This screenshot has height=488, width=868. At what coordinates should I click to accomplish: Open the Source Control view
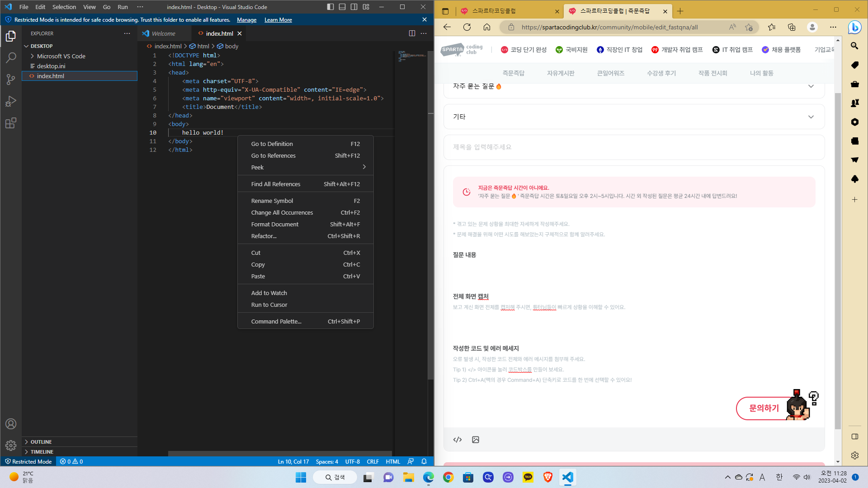11,80
